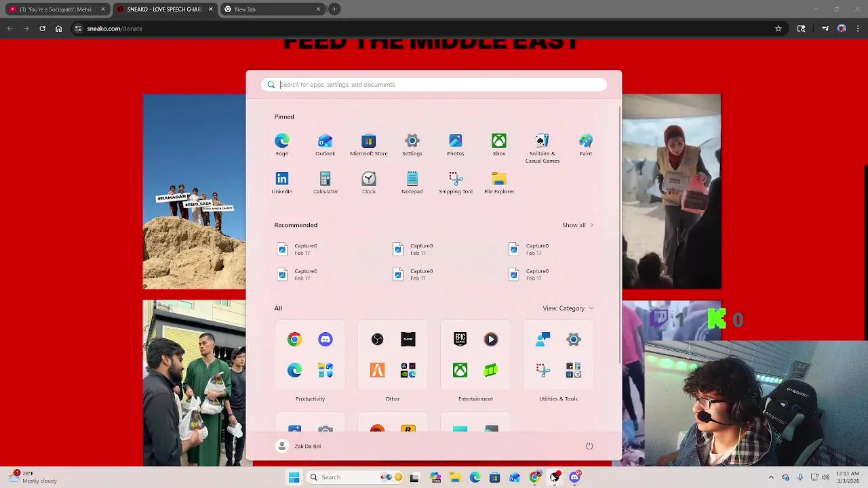868x488 pixels.
Task: Click the sneako.com/donate address bar
Action: 427,28
